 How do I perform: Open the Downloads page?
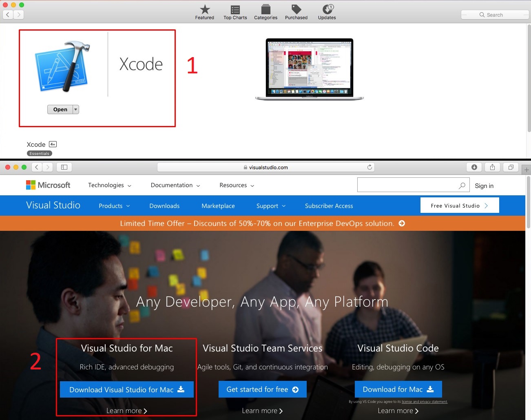coord(164,206)
